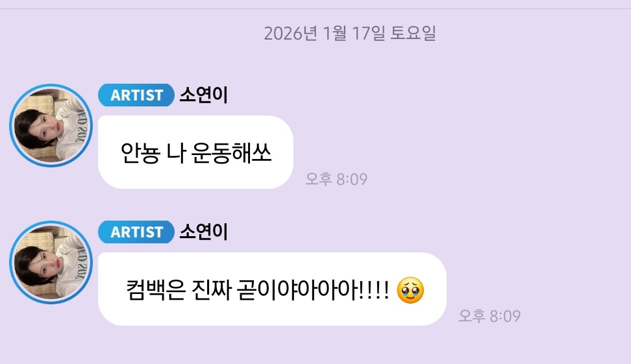The width and height of the screenshot is (631, 364).
Task: Click the pleading crying emoji in the message
Action: pos(410,290)
